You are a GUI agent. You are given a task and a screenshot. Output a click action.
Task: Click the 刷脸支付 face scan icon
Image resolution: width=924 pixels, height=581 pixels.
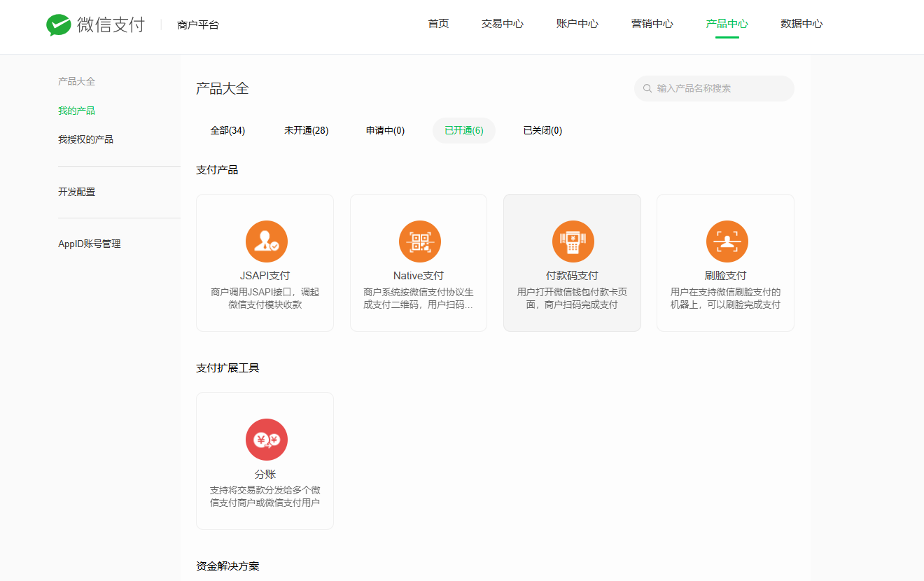pyautogui.click(x=727, y=241)
